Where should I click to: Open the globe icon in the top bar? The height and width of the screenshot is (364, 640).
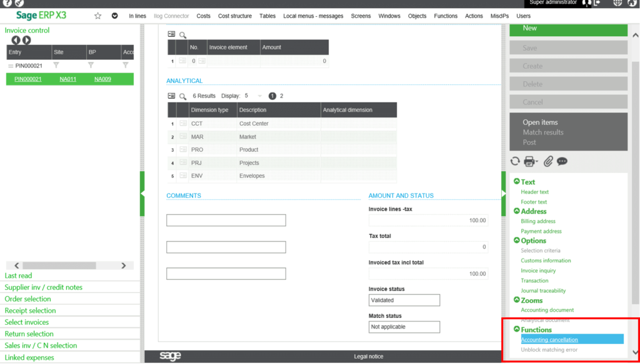point(616,2)
